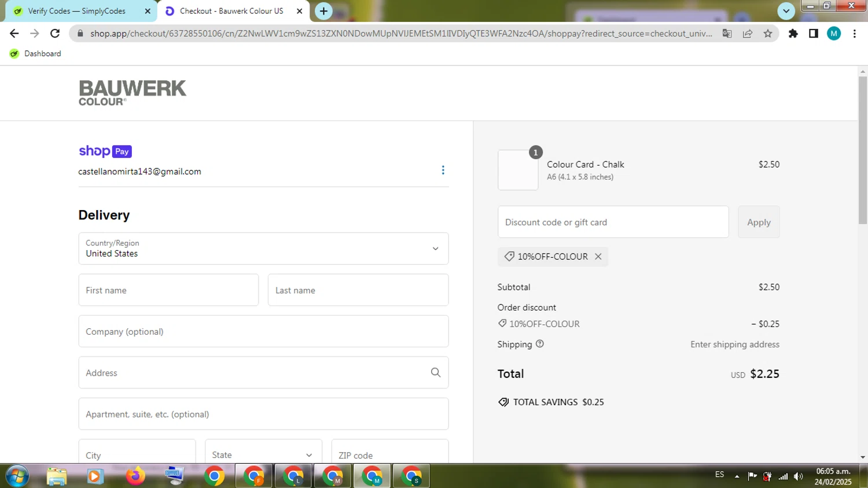Image resolution: width=868 pixels, height=488 pixels.
Task: Click the Delivery heading
Action: pyautogui.click(x=104, y=215)
